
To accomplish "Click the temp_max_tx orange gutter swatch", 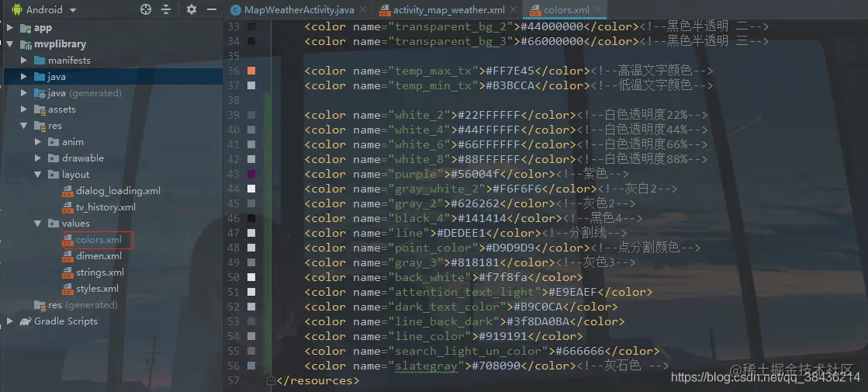I will 251,71.
